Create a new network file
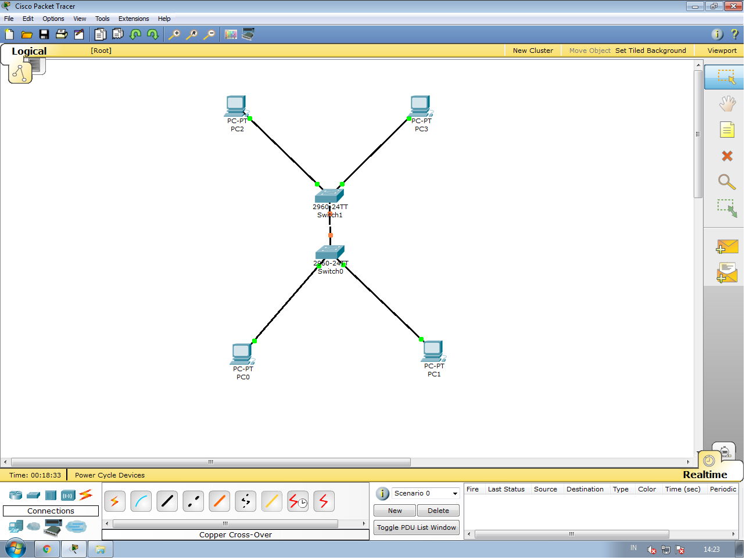 coord(9,35)
